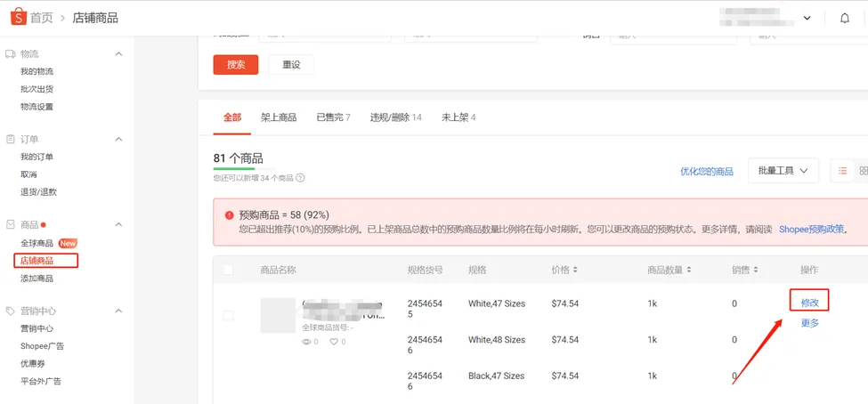This screenshot has width=868, height=404.
Task: Collapse the 营销中心 sidebar section
Action: (118, 311)
